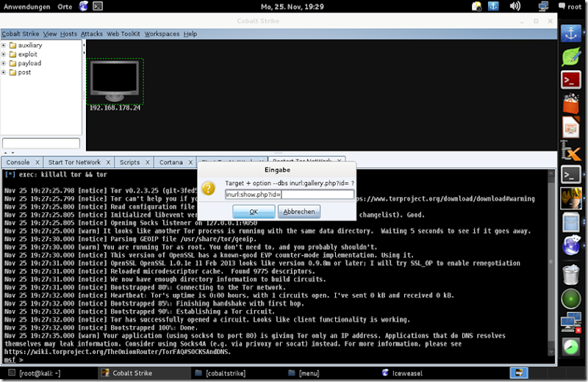This screenshot has height=382, width=588.
Task: Open the red terminal dock icon
Action: coord(571,80)
